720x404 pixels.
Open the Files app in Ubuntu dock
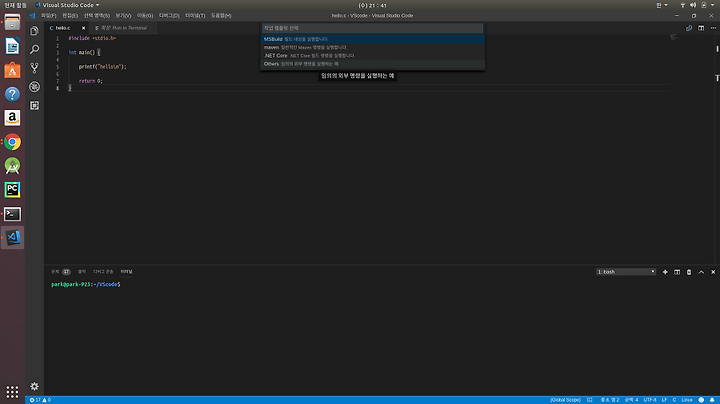(12, 22)
